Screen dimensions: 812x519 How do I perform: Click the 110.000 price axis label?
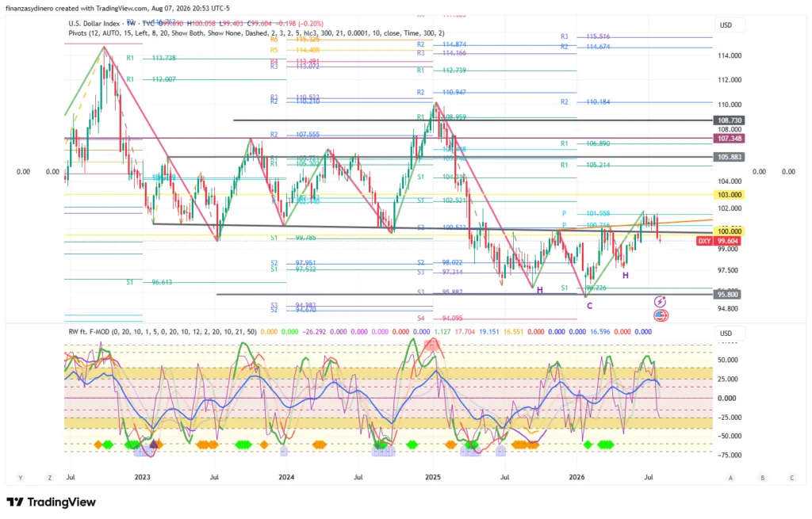point(730,105)
